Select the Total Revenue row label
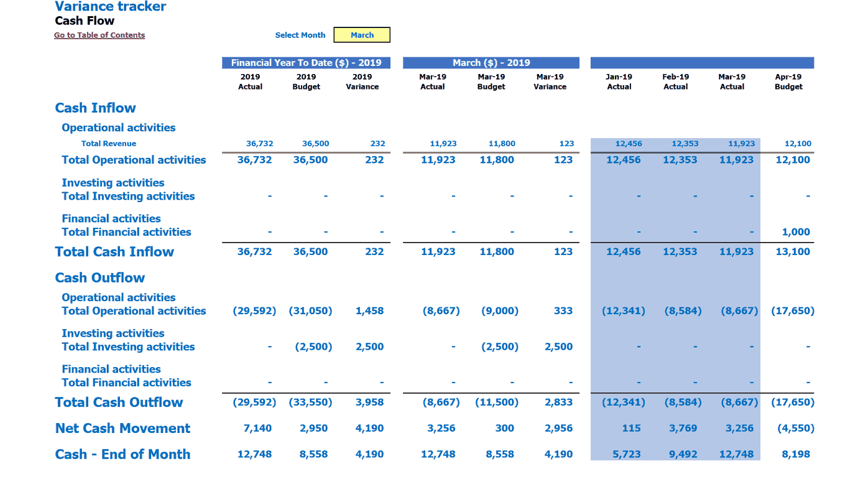This screenshot has height=489, width=868. 109,144
